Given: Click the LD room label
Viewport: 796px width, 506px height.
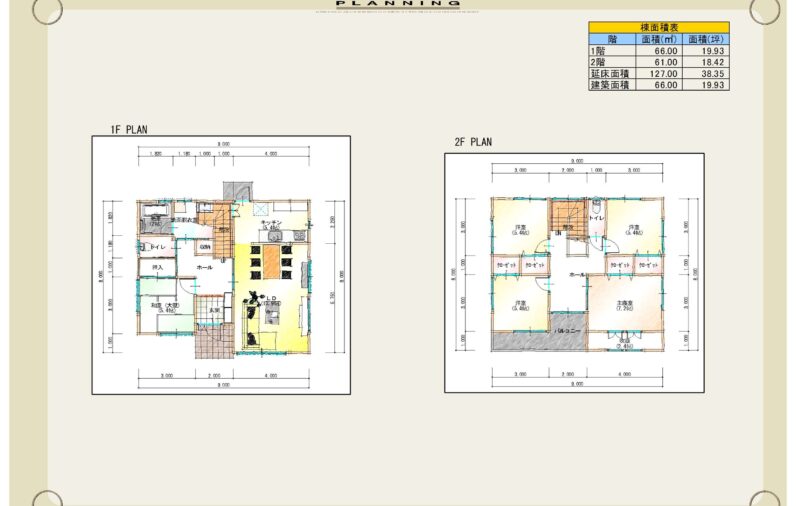Looking at the screenshot, I should click(272, 298).
